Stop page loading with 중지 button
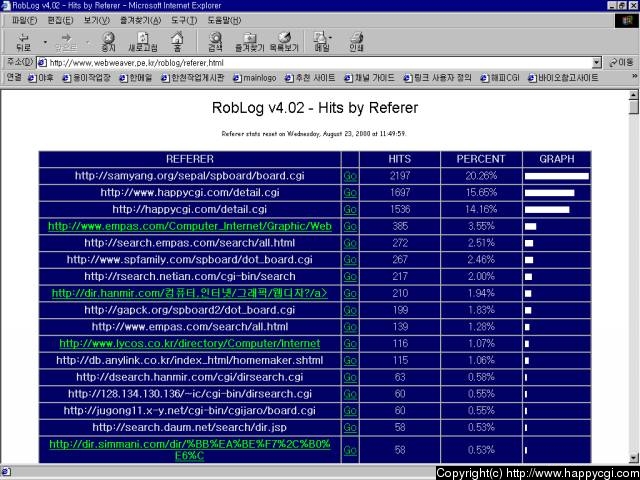This screenshot has height=480, width=640. pos(108,42)
